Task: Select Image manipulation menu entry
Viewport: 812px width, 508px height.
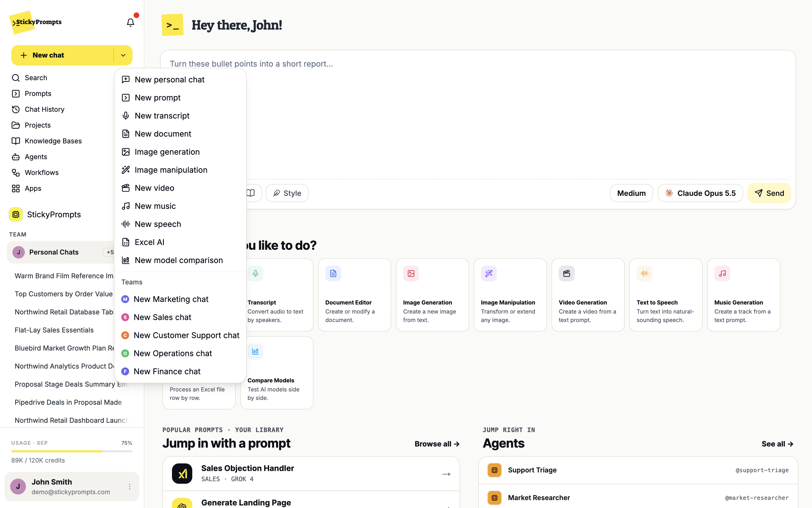Action: [x=180, y=170]
